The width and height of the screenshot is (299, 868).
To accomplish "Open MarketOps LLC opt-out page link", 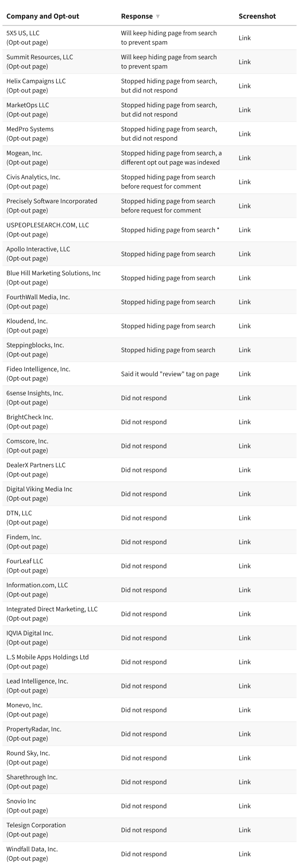I will coord(27,114).
